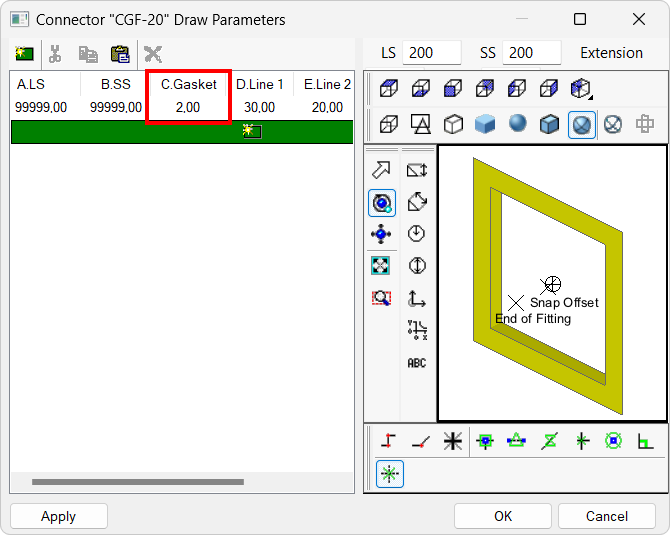
Task: Click the Paste clipboard icon
Action: point(120,54)
